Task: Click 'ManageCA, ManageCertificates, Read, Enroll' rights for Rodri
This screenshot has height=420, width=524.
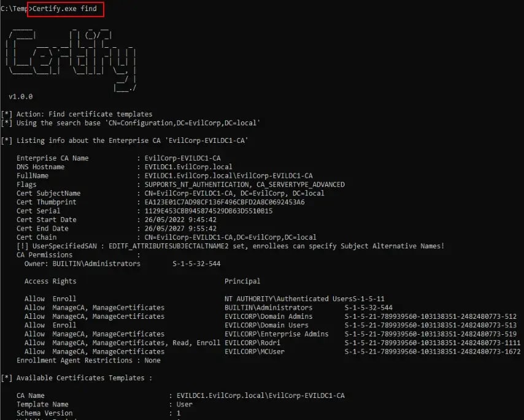Action: [x=136, y=343]
